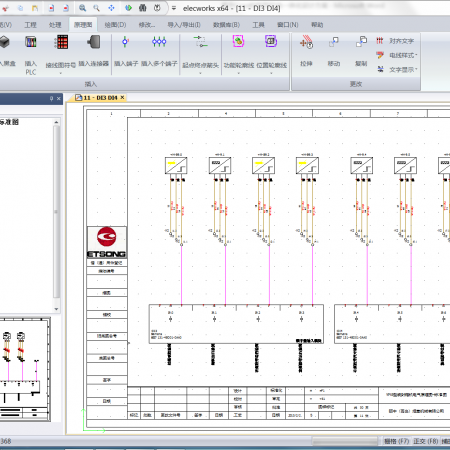Close the 11 - DI3 DI4 document tab
Image resolution: width=450 pixels, height=450 pixels.
(122, 97)
